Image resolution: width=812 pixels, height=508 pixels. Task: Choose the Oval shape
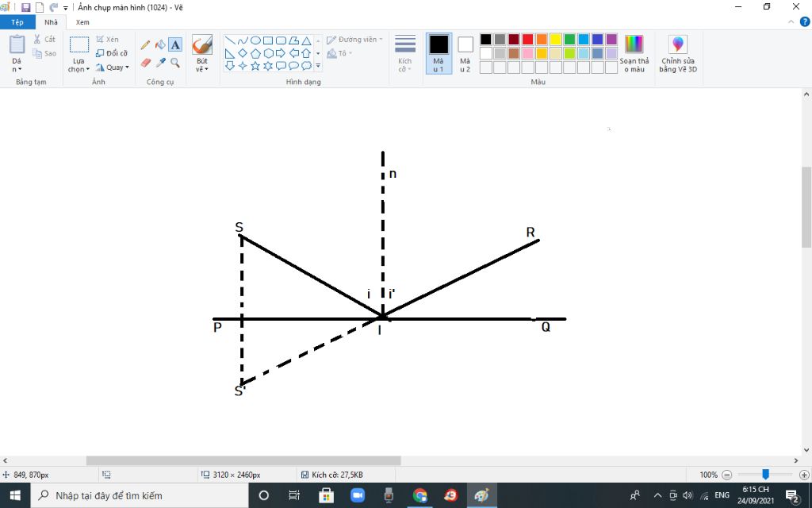(255, 40)
